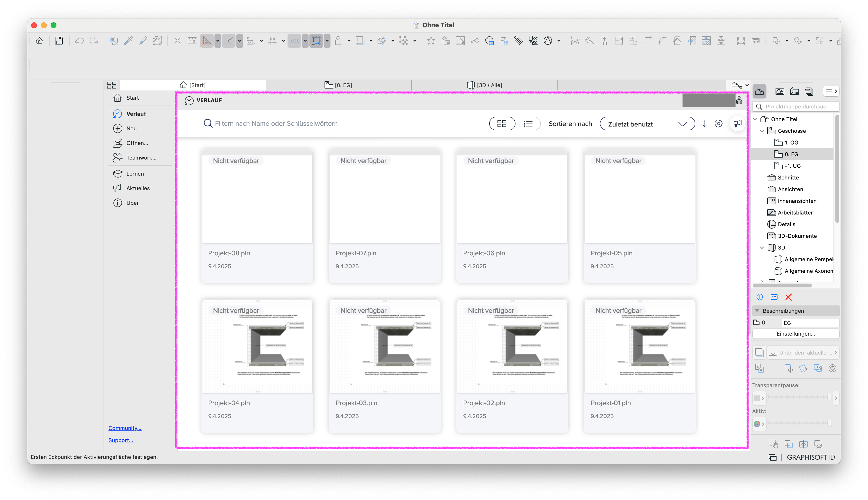Collapse the Beschreibungen disclosure triangle
This screenshot has height=500, width=868.
pos(757,311)
